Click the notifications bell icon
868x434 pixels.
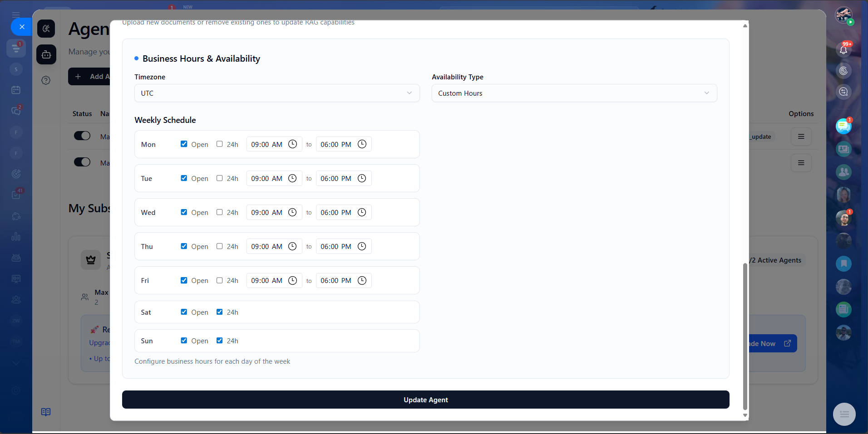click(x=843, y=50)
